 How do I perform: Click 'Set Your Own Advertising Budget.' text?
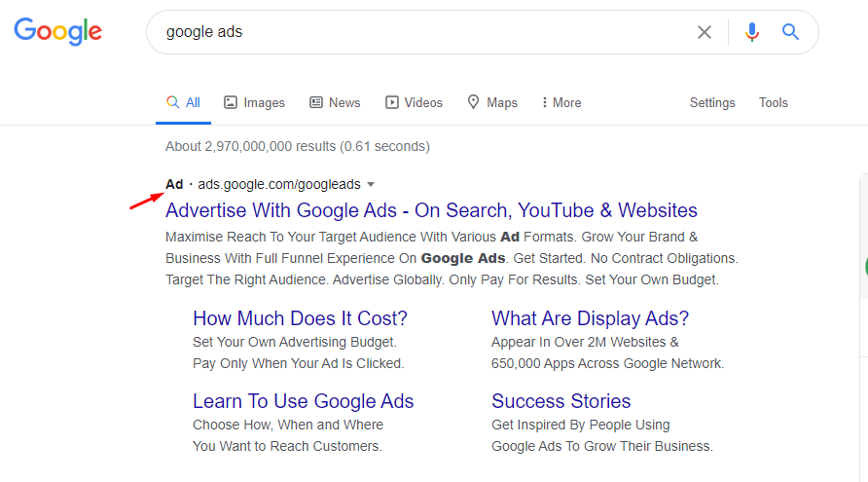tap(295, 343)
